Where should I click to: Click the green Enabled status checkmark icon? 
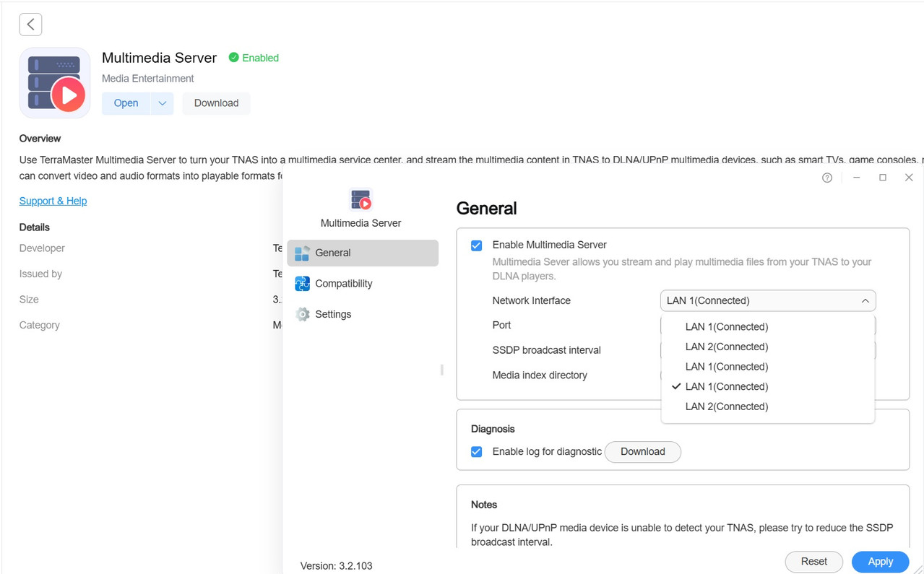[x=233, y=58]
